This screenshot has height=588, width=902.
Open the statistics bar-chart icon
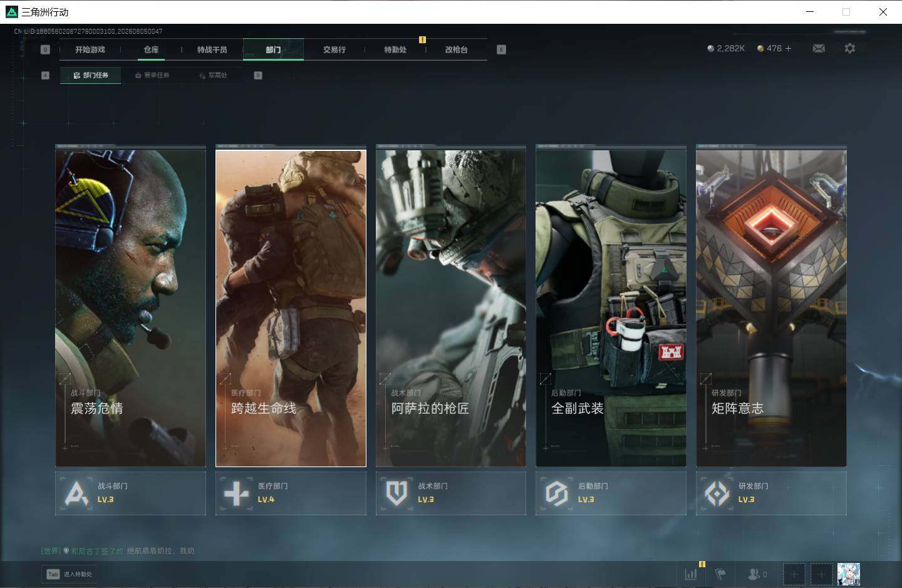click(691, 574)
